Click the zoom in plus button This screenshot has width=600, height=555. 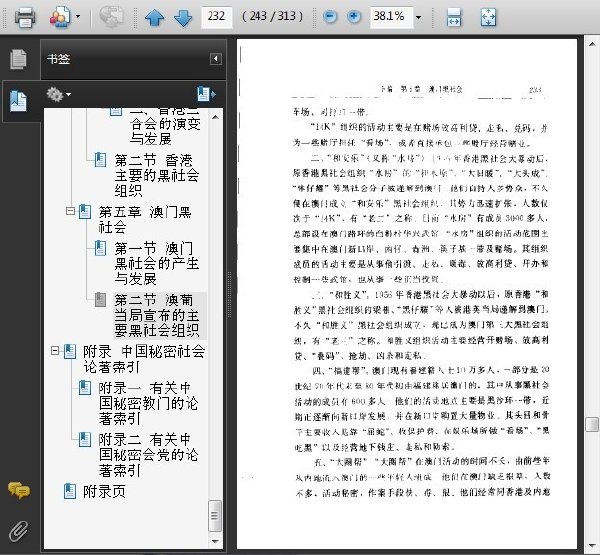click(x=354, y=16)
